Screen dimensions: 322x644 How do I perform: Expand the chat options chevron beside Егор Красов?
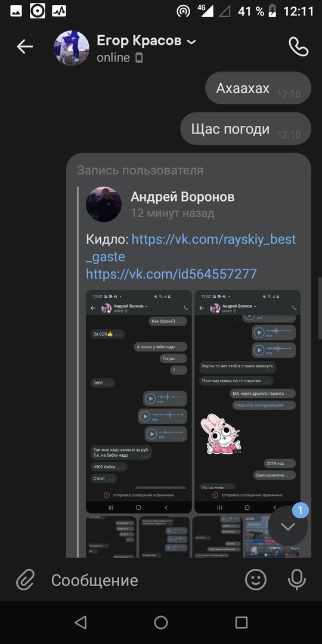191,42
